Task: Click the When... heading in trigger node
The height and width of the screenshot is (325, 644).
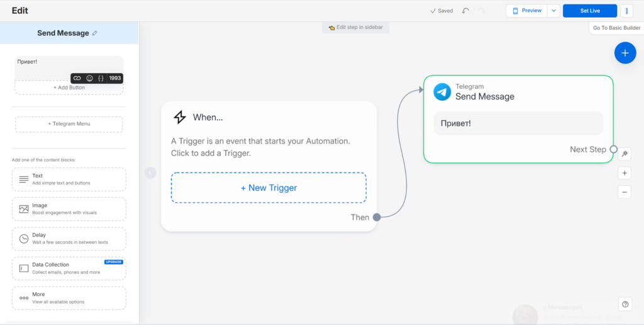Action: click(x=208, y=117)
